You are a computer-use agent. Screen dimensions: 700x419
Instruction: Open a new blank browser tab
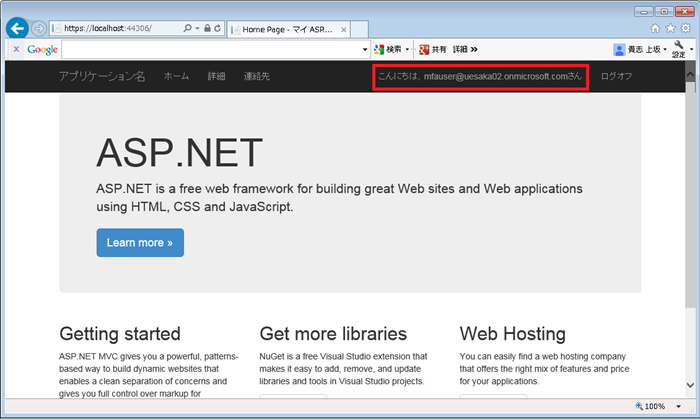tap(359, 30)
